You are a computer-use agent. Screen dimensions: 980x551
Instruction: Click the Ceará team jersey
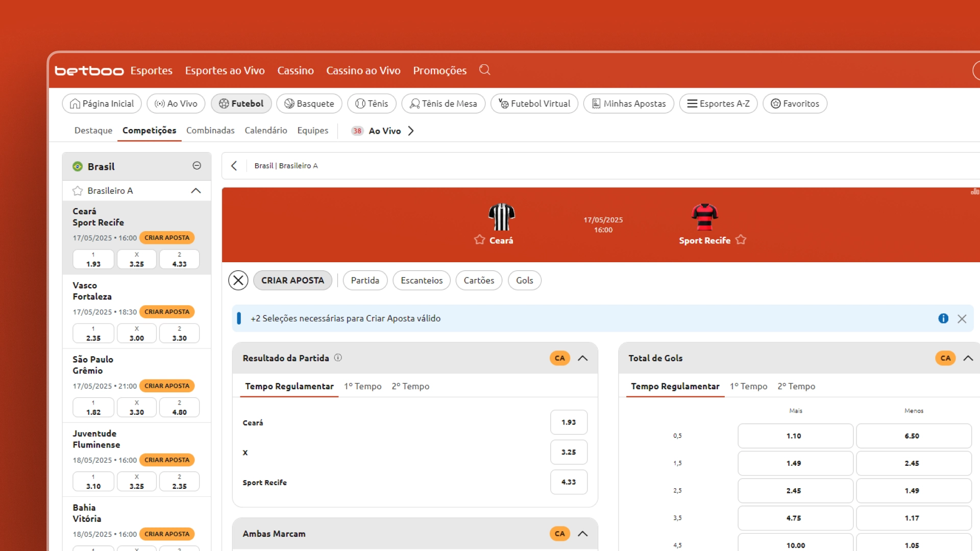tap(502, 217)
